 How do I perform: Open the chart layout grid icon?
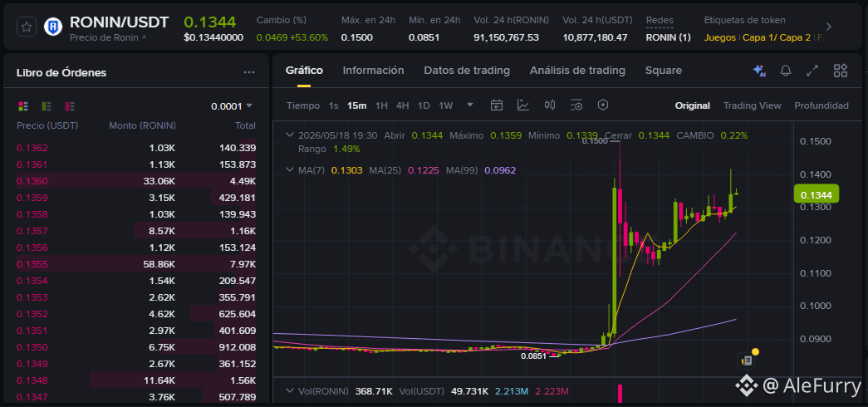pos(841,71)
